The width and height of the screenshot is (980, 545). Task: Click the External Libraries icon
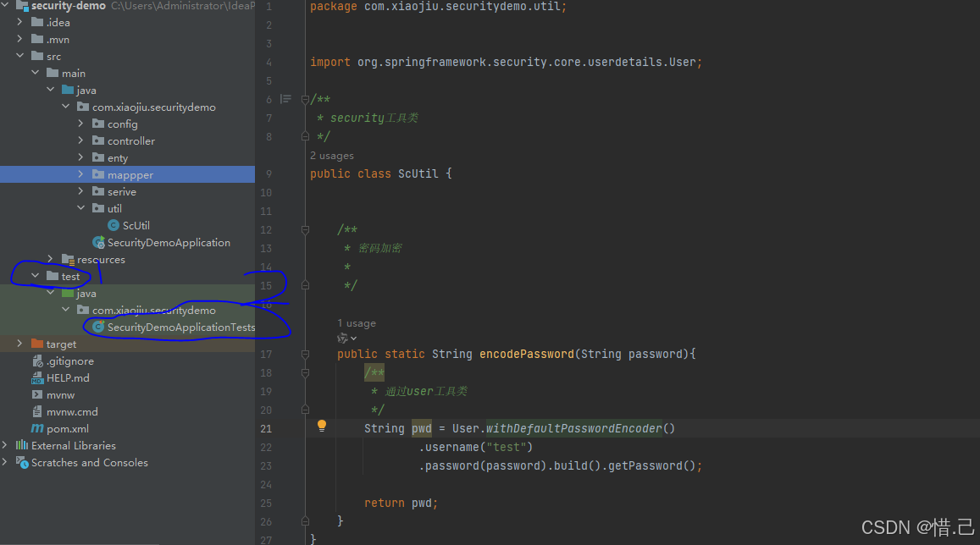pyautogui.click(x=22, y=445)
